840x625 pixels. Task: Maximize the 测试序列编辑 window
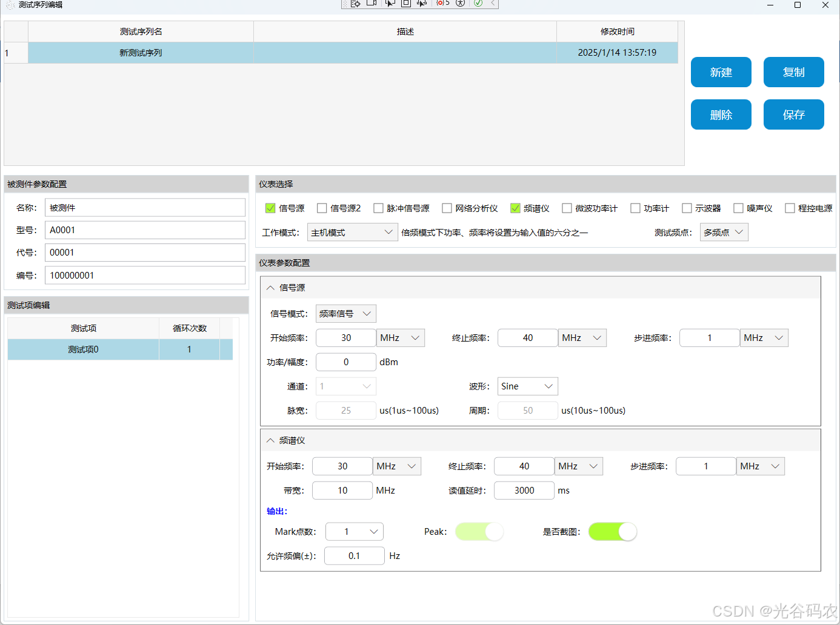click(x=798, y=5)
